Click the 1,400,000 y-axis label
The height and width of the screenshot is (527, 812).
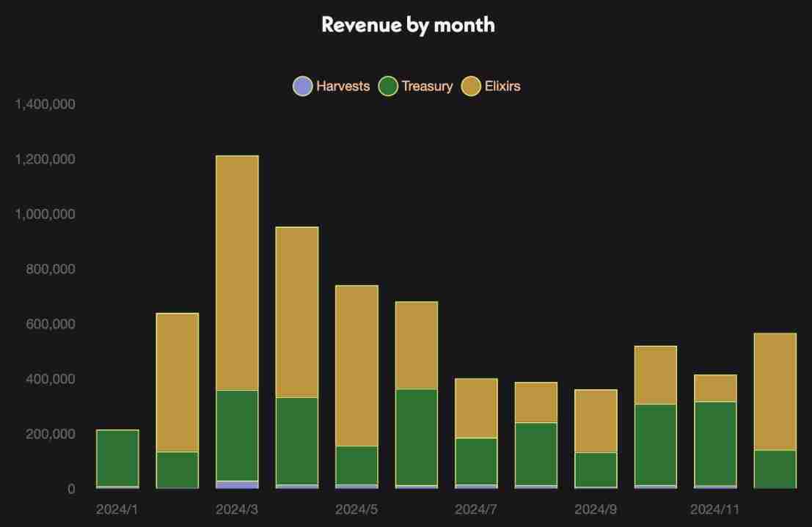pos(45,105)
